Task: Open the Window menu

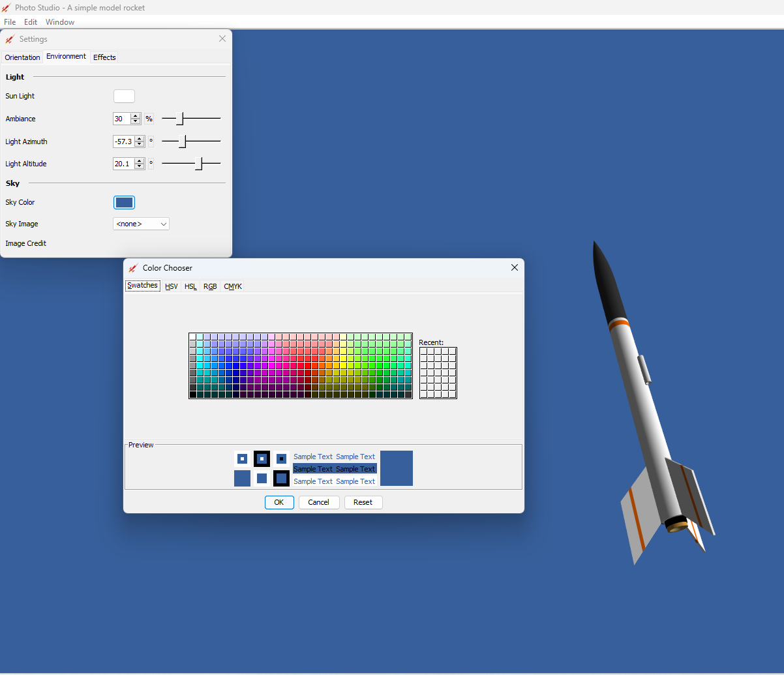Action: [60, 22]
